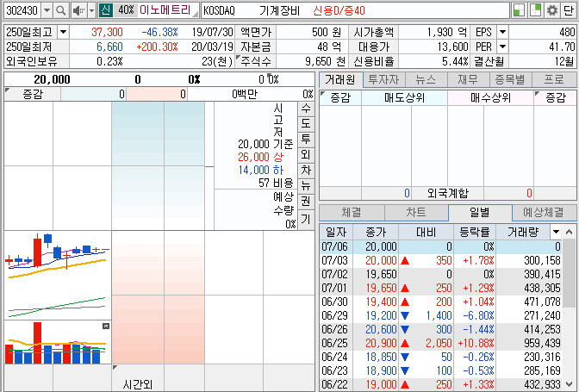
Task: Switch to the 재무 tab
Action: tap(468, 80)
